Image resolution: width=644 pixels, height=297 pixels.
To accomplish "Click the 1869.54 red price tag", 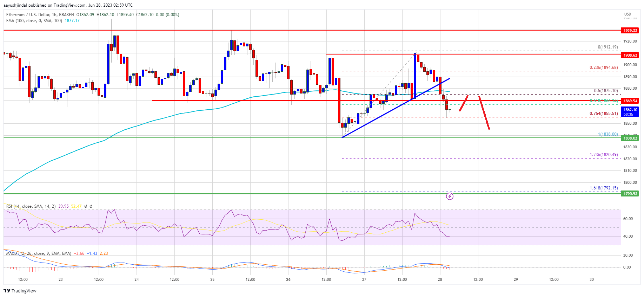I will tap(630, 101).
